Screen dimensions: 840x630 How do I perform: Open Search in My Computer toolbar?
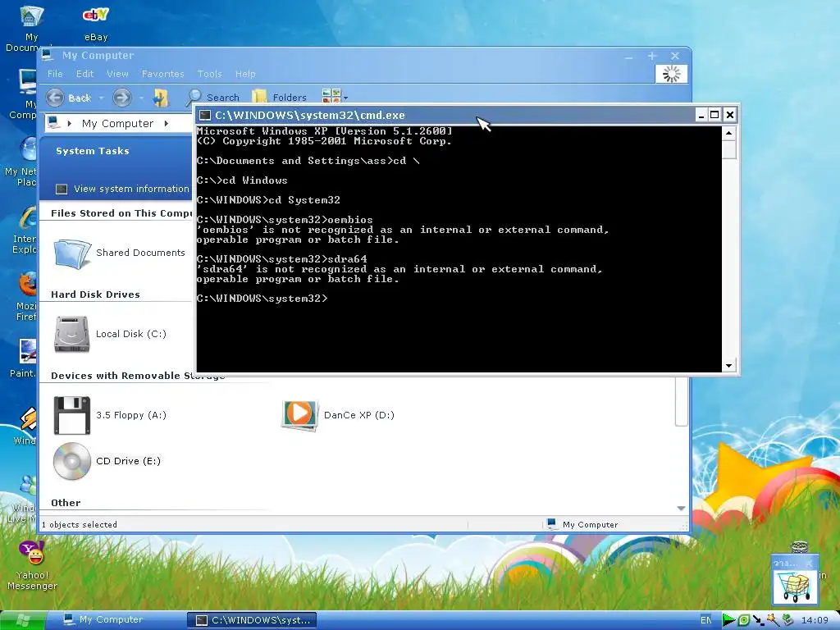(x=212, y=97)
